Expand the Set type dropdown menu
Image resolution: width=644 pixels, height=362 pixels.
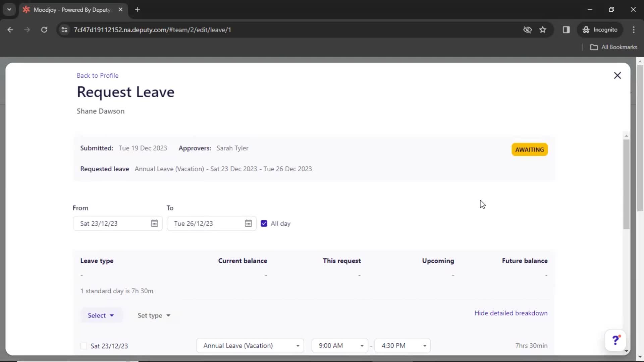[x=154, y=315]
